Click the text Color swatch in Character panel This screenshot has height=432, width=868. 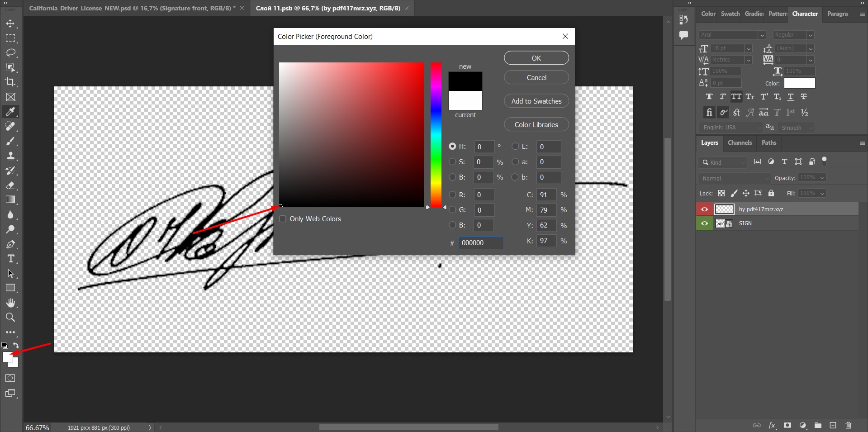coord(799,83)
